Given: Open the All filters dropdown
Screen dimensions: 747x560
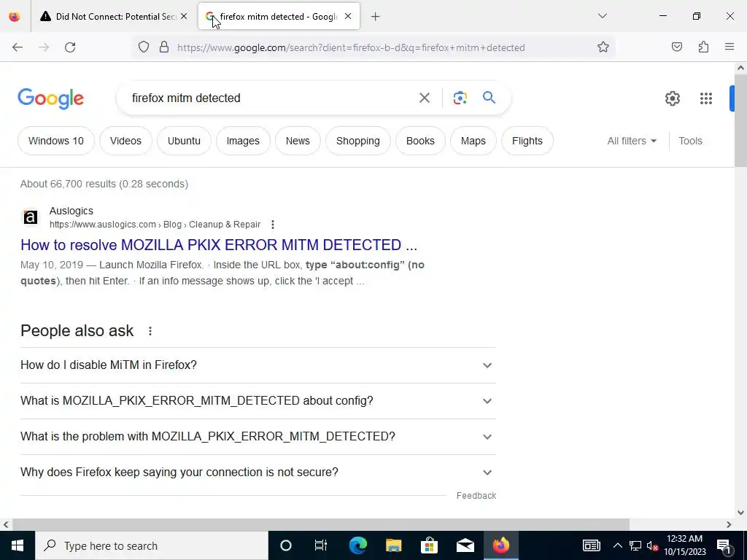Looking at the screenshot, I should tap(632, 141).
